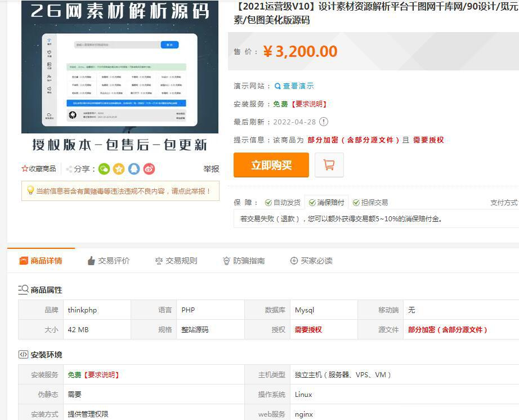The image size is (519, 420).
Task: Share via the blue QQ penguin icon
Action: pos(134,169)
